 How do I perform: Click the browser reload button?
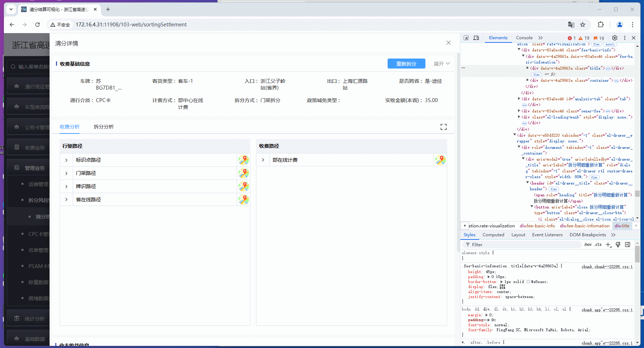click(x=37, y=25)
